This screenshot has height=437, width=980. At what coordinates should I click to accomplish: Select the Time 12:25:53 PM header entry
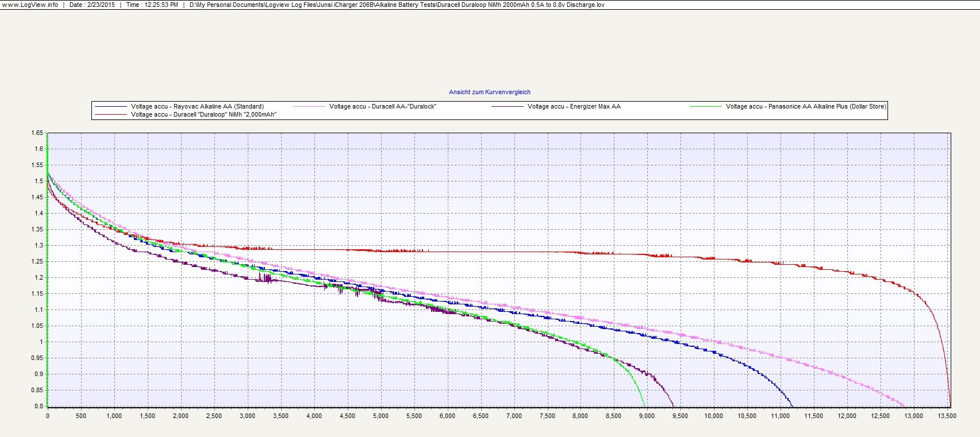[152, 5]
